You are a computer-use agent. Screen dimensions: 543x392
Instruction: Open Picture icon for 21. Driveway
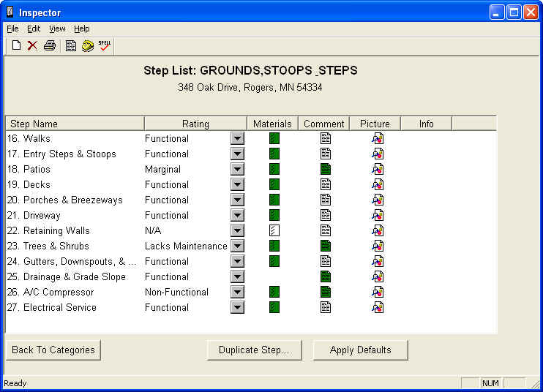378,215
